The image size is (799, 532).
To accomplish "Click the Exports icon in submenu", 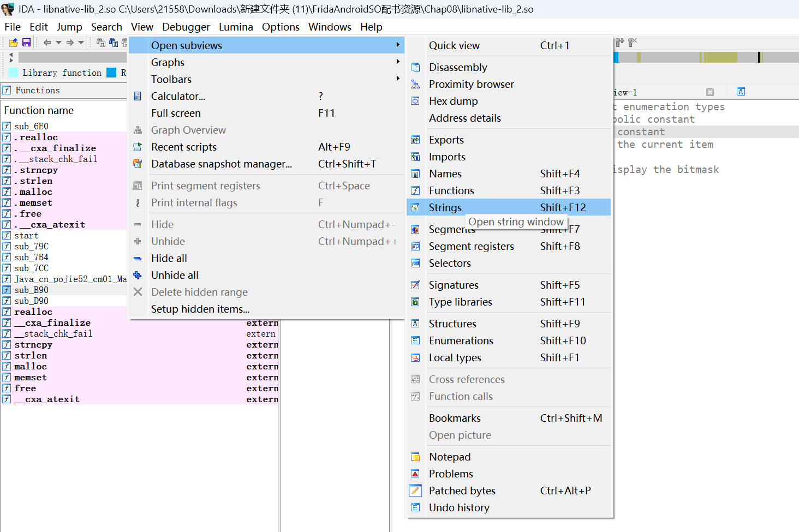I will point(415,140).
